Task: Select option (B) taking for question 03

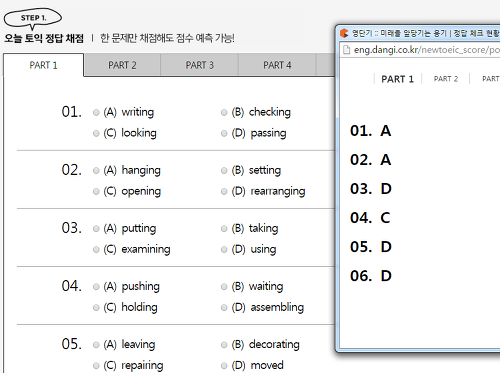Action: [x=224, y=229]
